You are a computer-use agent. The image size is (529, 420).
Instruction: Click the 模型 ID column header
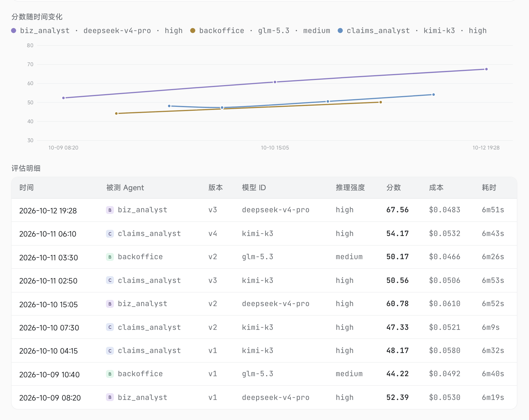coord(254,188)
